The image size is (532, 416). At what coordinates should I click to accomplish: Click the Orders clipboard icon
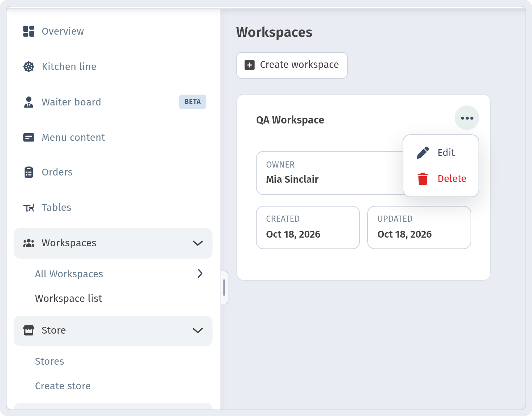29,172
